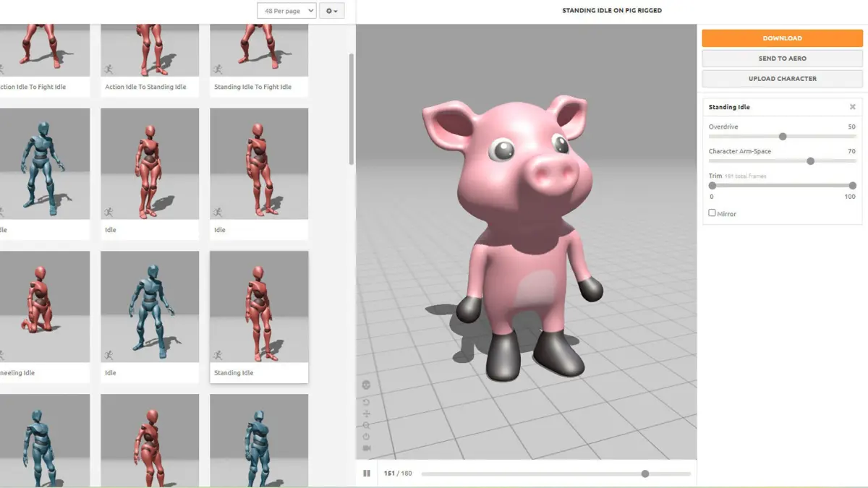The image size is (868, 488).
Task: Select the Action Idle To Standing Idle thumbnail
Action: (x=150, y=50)
